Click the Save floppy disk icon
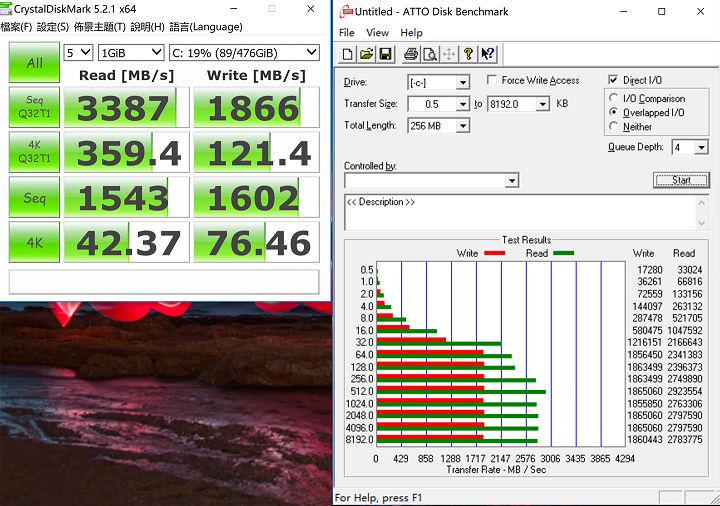Screen dimensions: 720x506 [386, 54]
